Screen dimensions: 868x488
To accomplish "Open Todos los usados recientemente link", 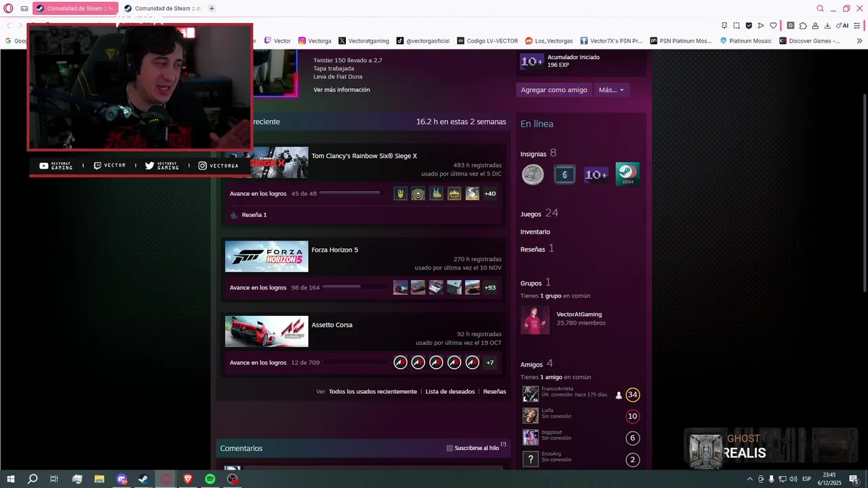I will click(373, 392).
